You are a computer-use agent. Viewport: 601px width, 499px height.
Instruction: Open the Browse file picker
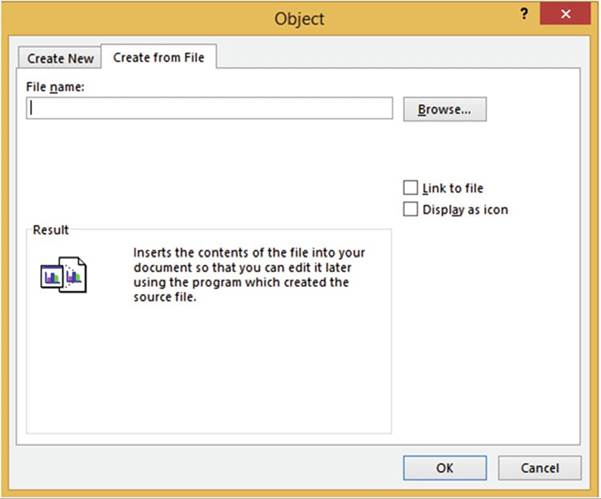pyautogui.click(x=444, y=109)
